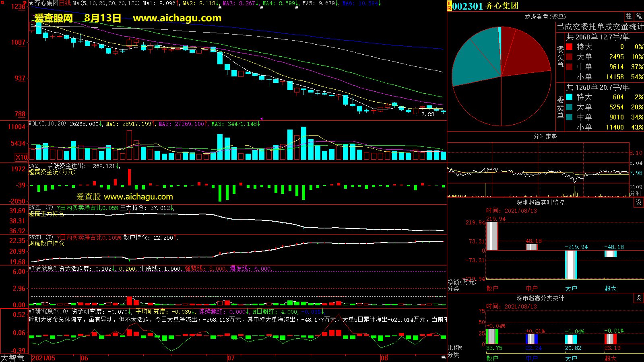Click the 大智慧 label at bottom-left
Viewport: 644px width, 362px height.
[x=12, y=358]
